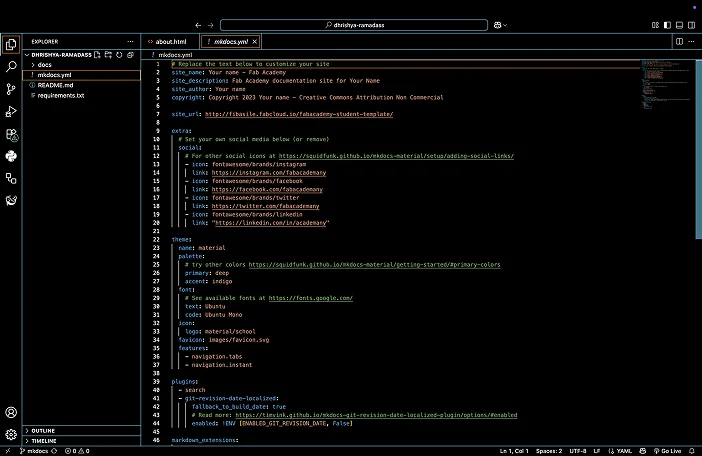The height and width of the screenshot is (456, 702).
Task: Toggle the primary side bar visibility
Action: [x=667, y=26]
